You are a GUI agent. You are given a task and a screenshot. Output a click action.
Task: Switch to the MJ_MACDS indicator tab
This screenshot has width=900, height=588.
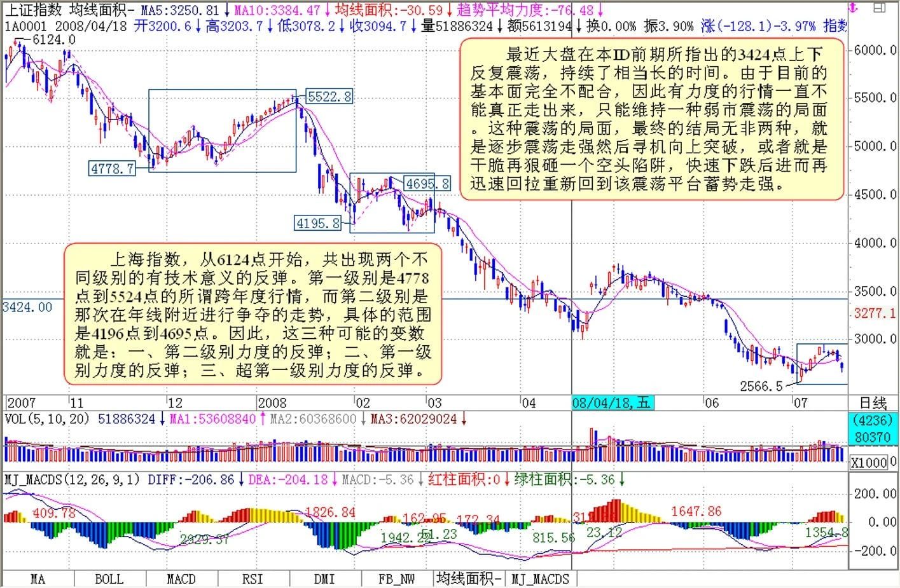(541, 579)
